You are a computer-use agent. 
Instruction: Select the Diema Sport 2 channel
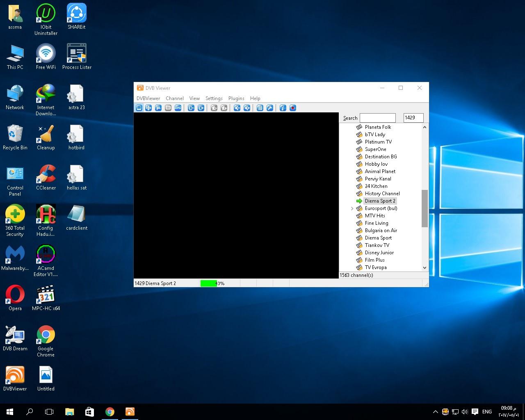click(380, 201)
